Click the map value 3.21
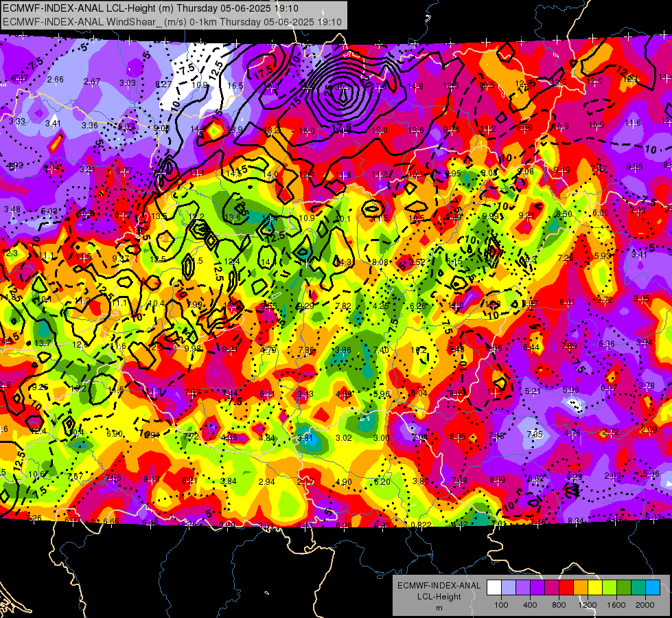 (87, 170)
